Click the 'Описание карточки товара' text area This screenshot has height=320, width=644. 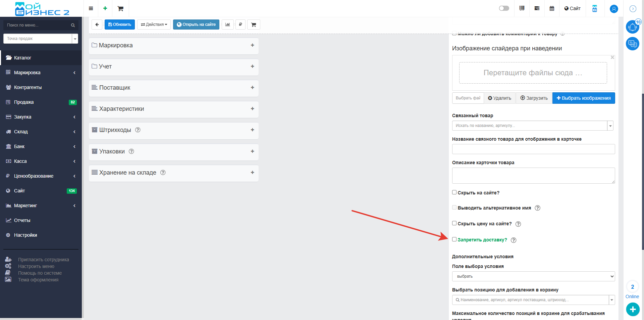(533, 176)
